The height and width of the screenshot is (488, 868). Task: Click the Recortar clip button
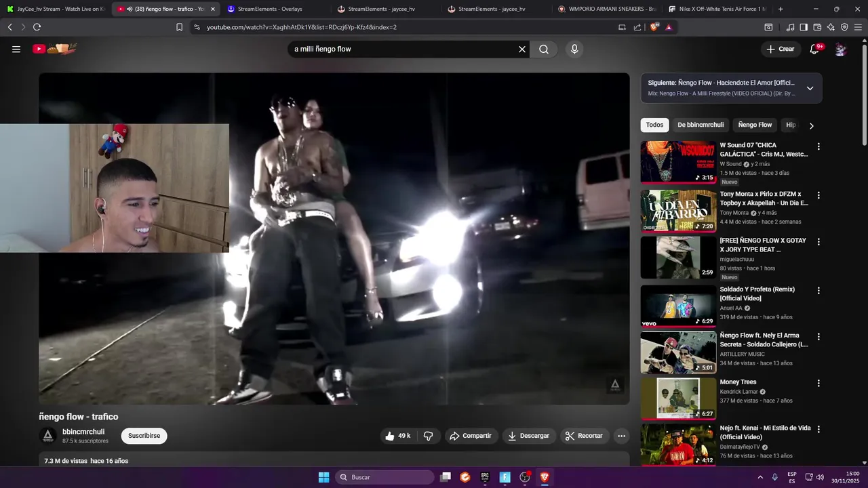pyautogui.click(x=585, y=436)
